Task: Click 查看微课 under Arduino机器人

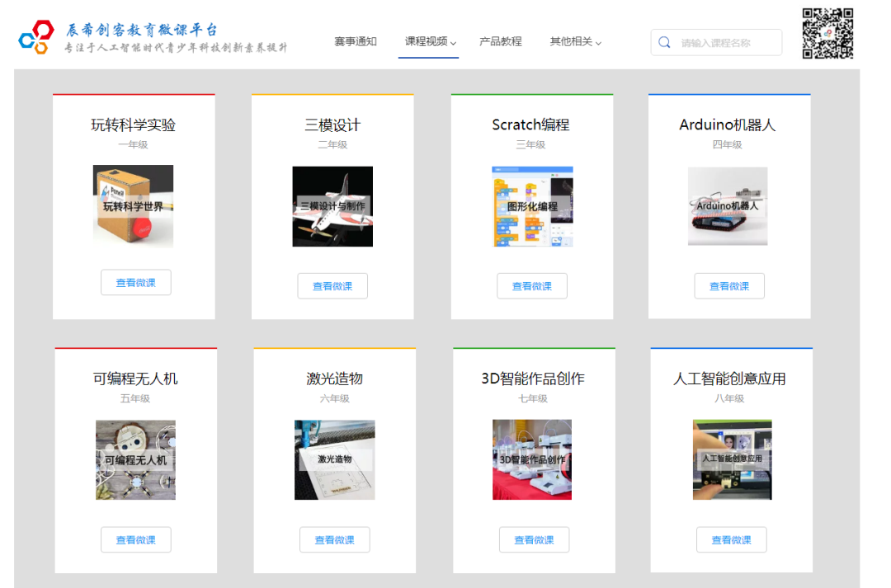Action: (x=729, y=285)
